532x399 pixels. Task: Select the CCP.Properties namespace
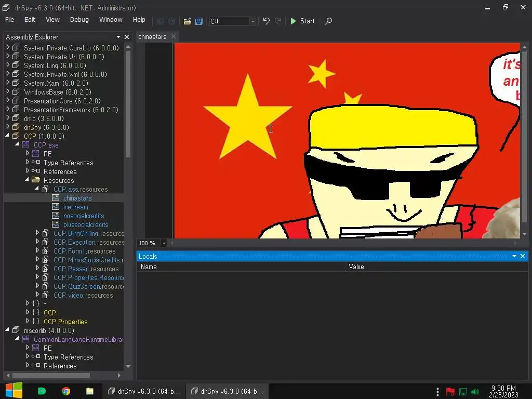coord(65,322)
